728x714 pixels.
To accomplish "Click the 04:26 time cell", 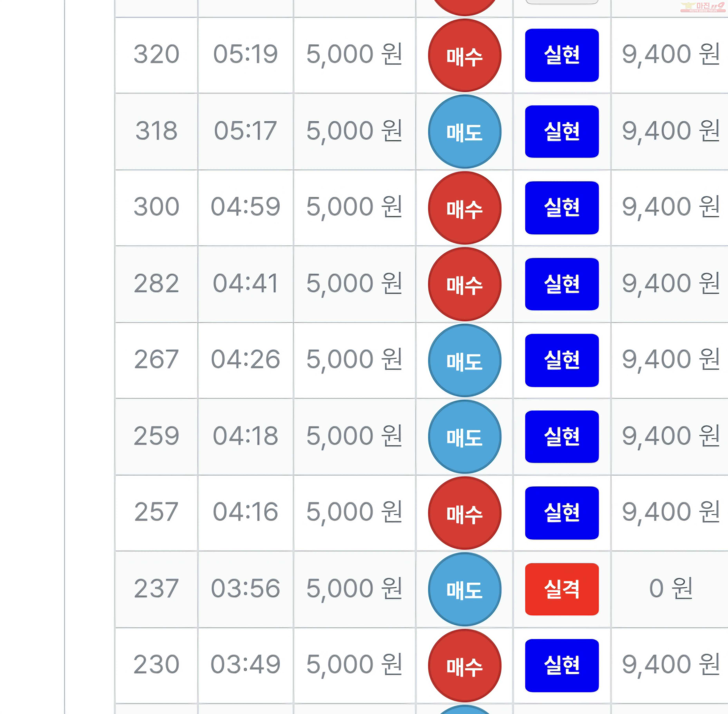I will [x=245, y=360].
